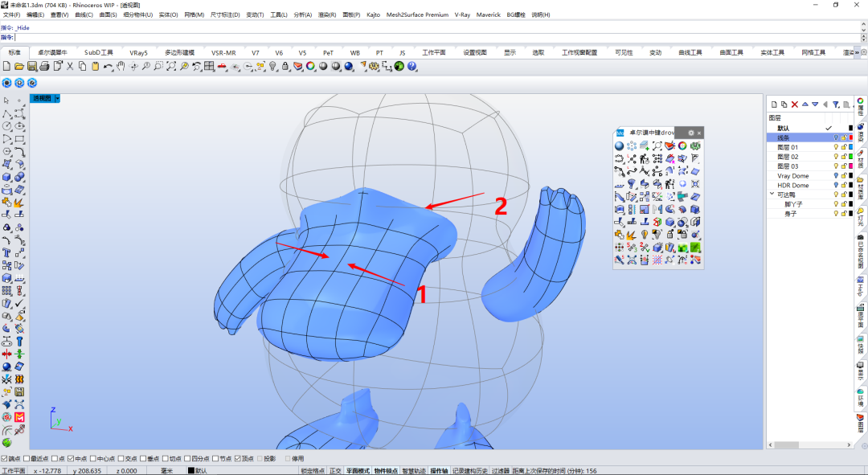
Task: Expand more toolbar tabs with » arrow
Action: click(x=857, y=52)
